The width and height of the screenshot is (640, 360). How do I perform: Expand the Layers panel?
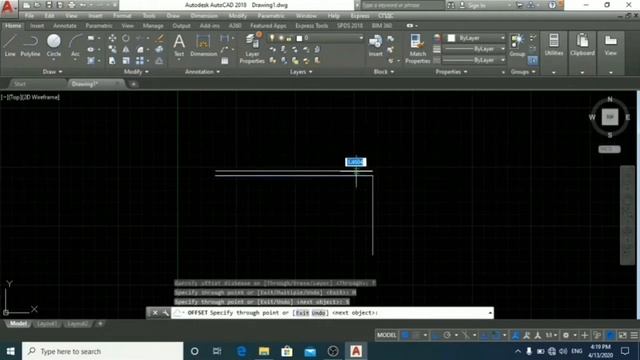coord(301,72)
